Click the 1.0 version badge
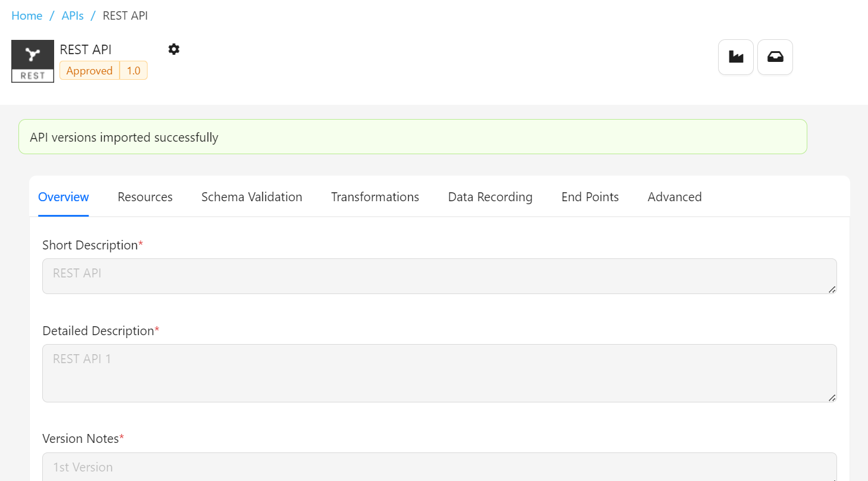 coord(133,71)
